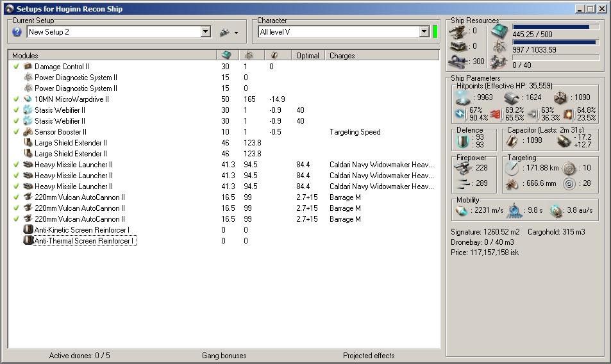Toggle the first 220mm Vulcan AutoCannon II checkmark
Image resolution: width=611 pixels, height=364 pixels.
(16, 197)
